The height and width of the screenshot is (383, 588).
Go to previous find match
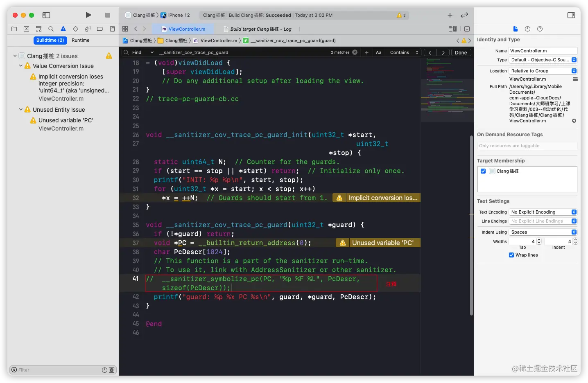tap(430, 52)
